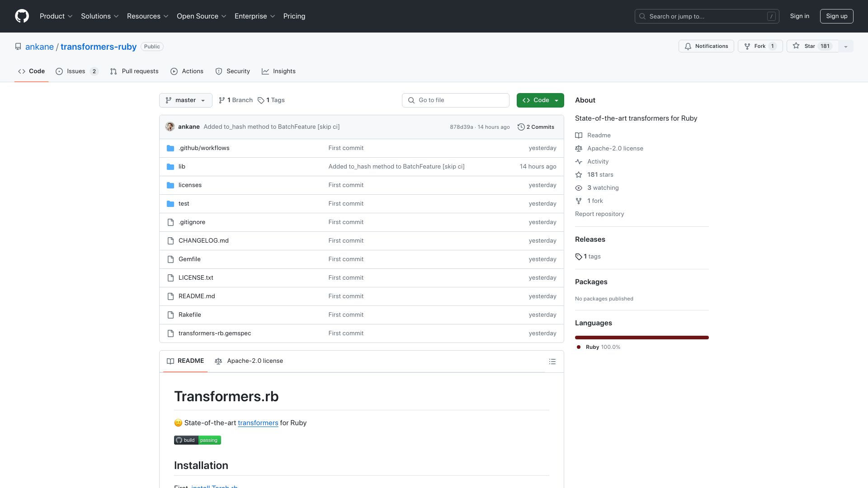The height and width of the screenshot is (488, 868).
Task: Click the Go to file field
Action: (x=456, y=100)
